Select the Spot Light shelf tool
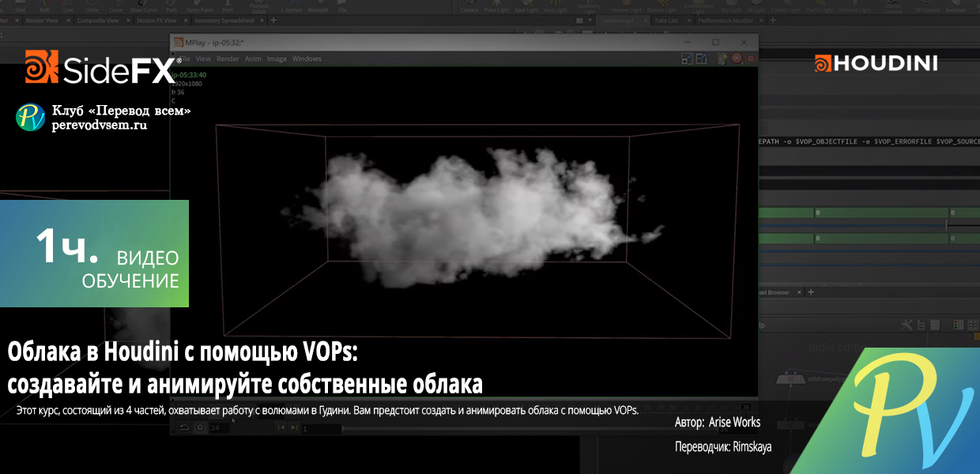980x474 pixels. click(x=526, y=7)
